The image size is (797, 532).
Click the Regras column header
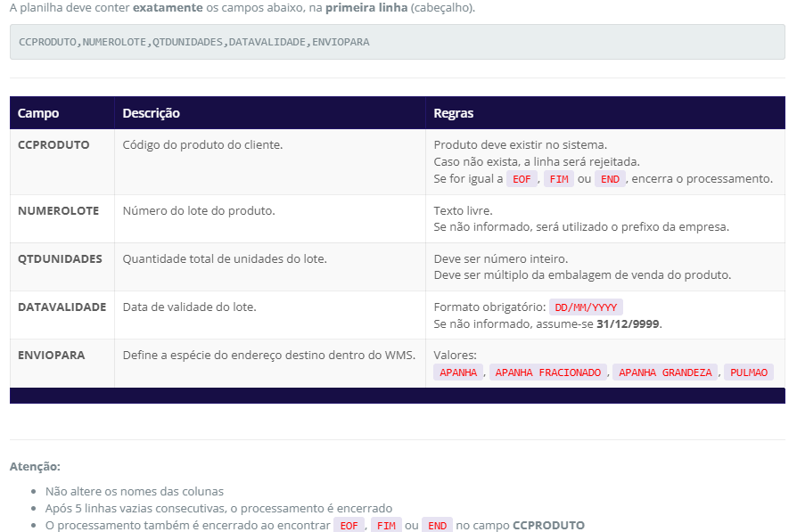tap(453, 113)
